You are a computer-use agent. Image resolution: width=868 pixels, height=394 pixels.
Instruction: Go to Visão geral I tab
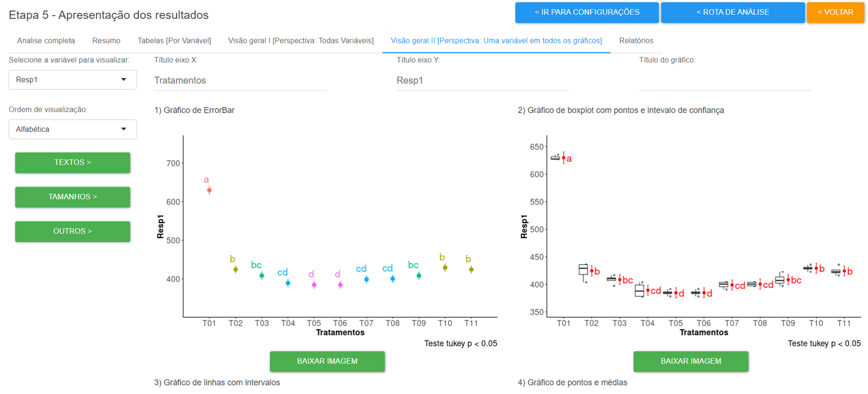point(301,41)
